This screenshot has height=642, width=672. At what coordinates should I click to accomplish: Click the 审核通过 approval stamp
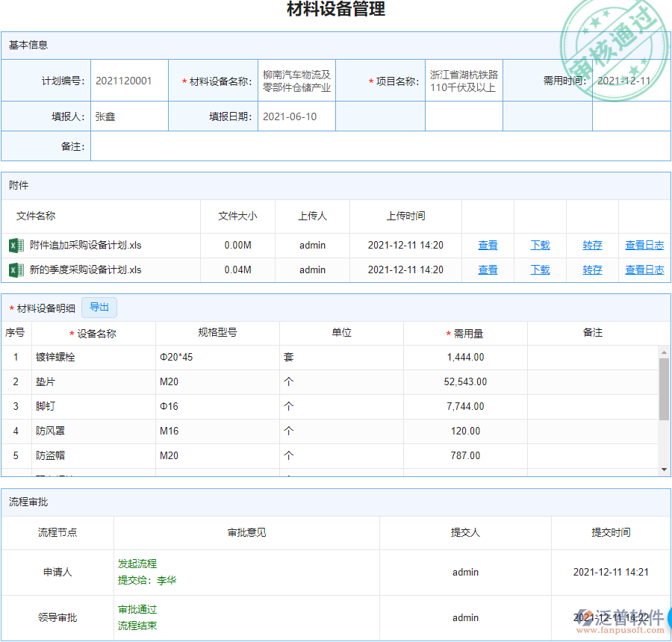point(612,41)
